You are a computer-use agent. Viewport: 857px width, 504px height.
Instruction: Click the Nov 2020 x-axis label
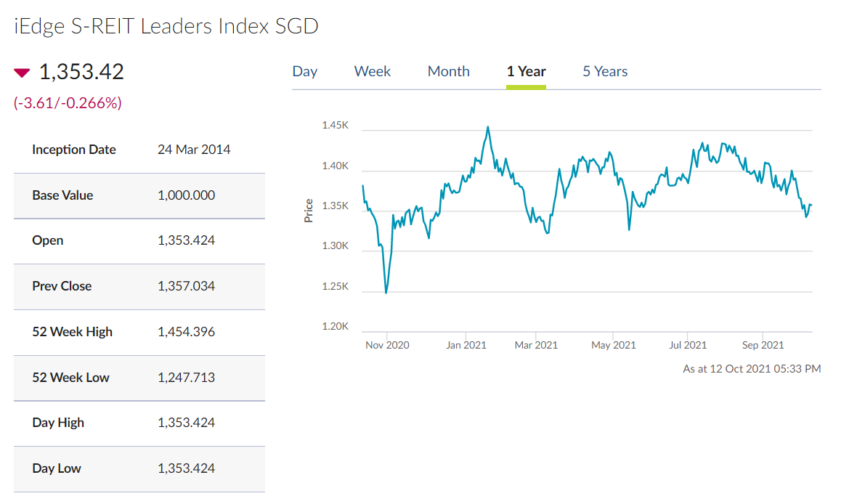tap(387, 345)
